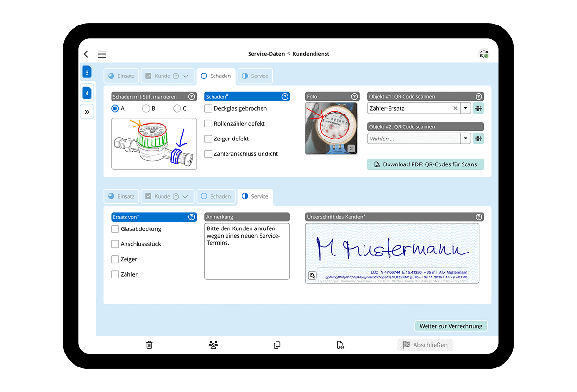This screenshot has height=392, width=577.
Task: Open the hamburger navigation menu
Action: [x=101, y=54]
